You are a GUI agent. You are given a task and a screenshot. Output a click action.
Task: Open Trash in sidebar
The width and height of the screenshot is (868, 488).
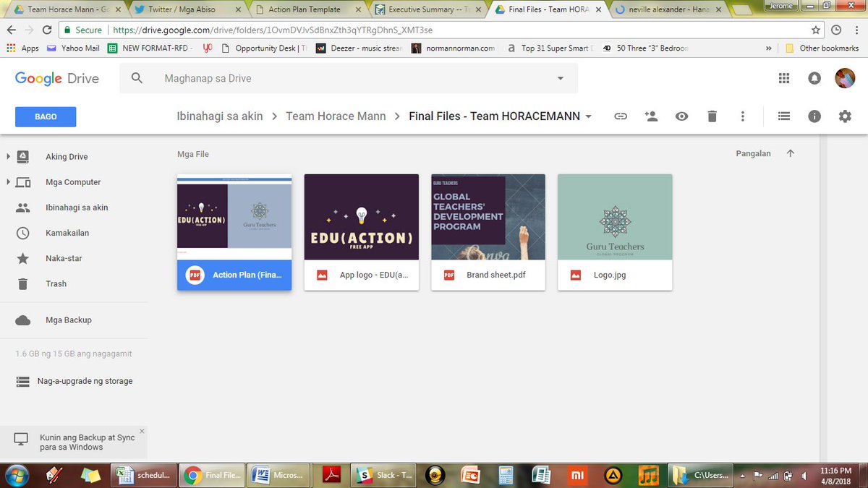click(x=56, y=283)
